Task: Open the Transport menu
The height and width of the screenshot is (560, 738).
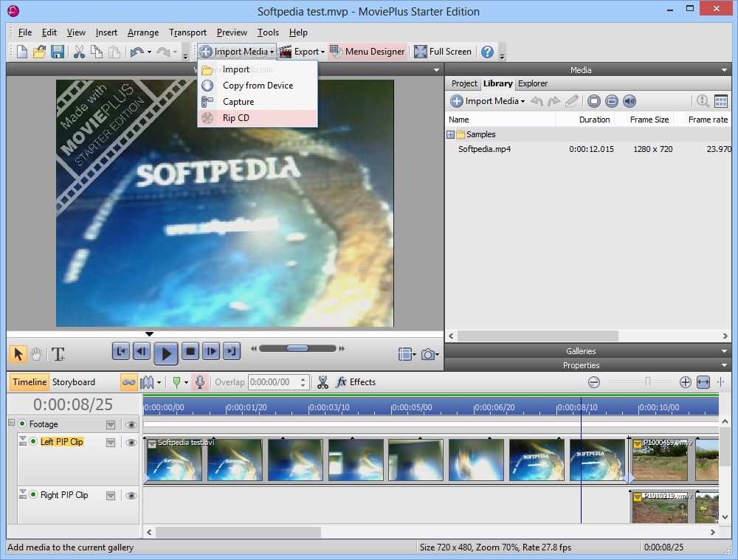Action: click(x=187, y=32)
